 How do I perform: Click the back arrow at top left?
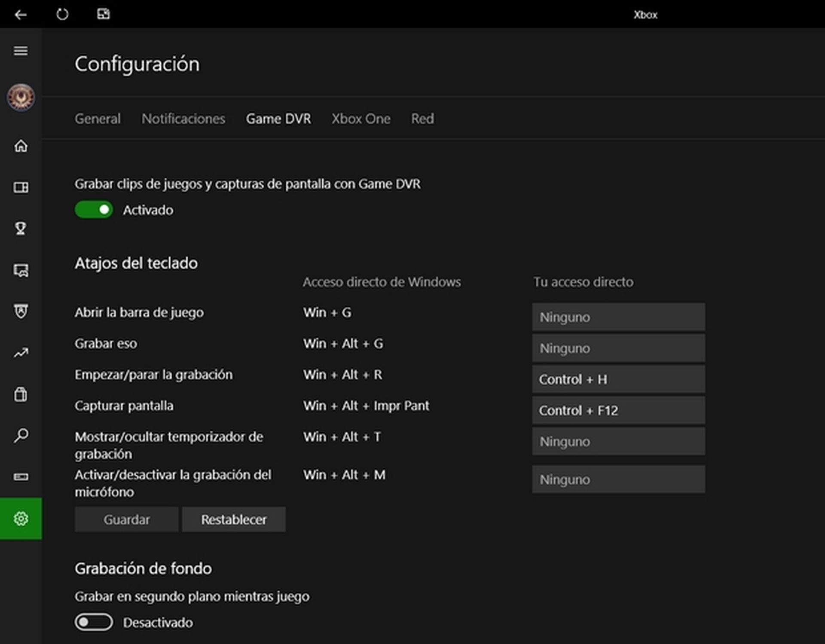(x=21, y=14)
